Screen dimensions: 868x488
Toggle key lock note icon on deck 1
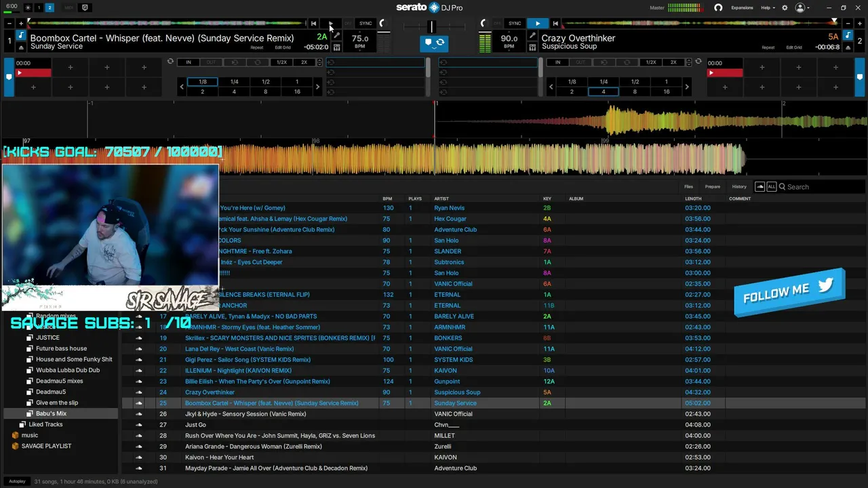tap(21, 35)
